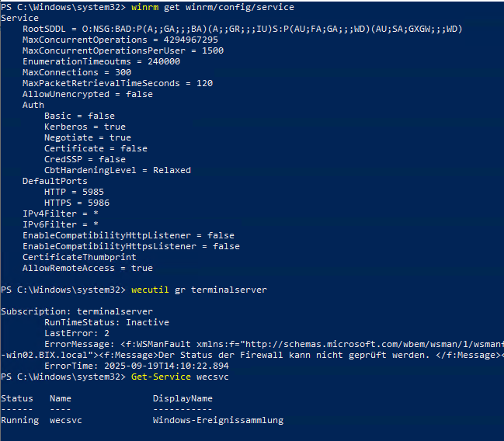Click the HTTP port 5985 value
The height and width of the screenshot is (441, 504).
[93, 192]
